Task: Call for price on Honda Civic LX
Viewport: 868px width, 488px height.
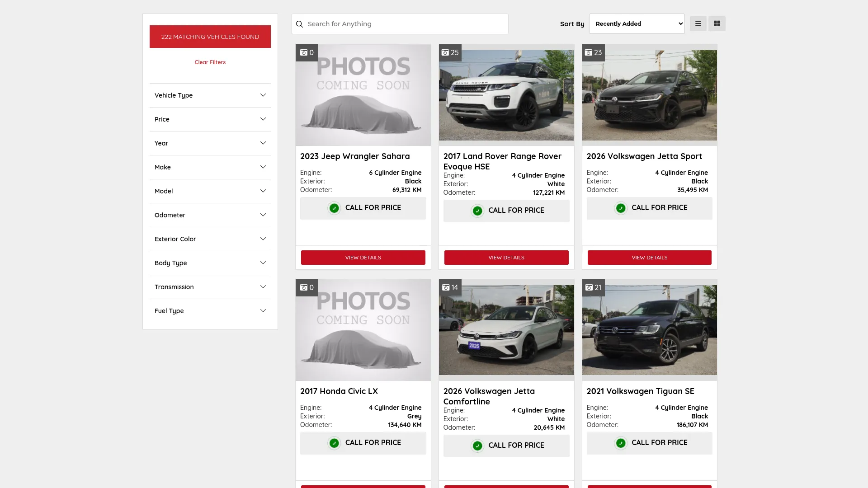Action: [363, 443]
